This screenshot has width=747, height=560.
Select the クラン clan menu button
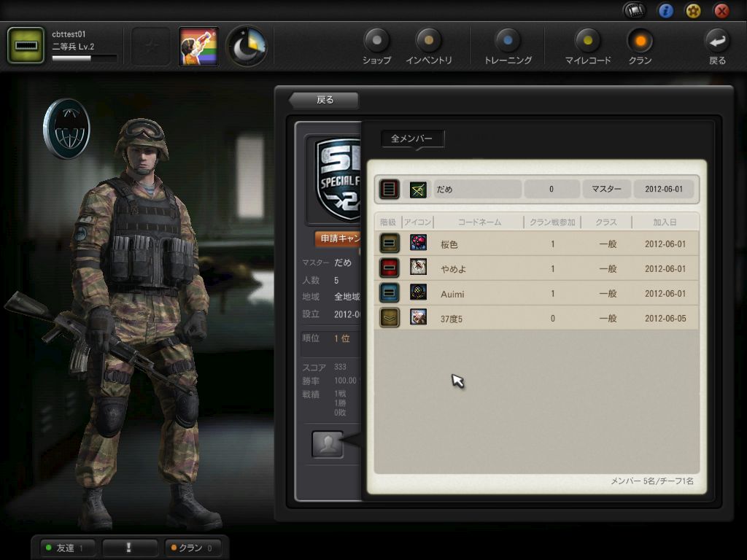click(640, 41)
